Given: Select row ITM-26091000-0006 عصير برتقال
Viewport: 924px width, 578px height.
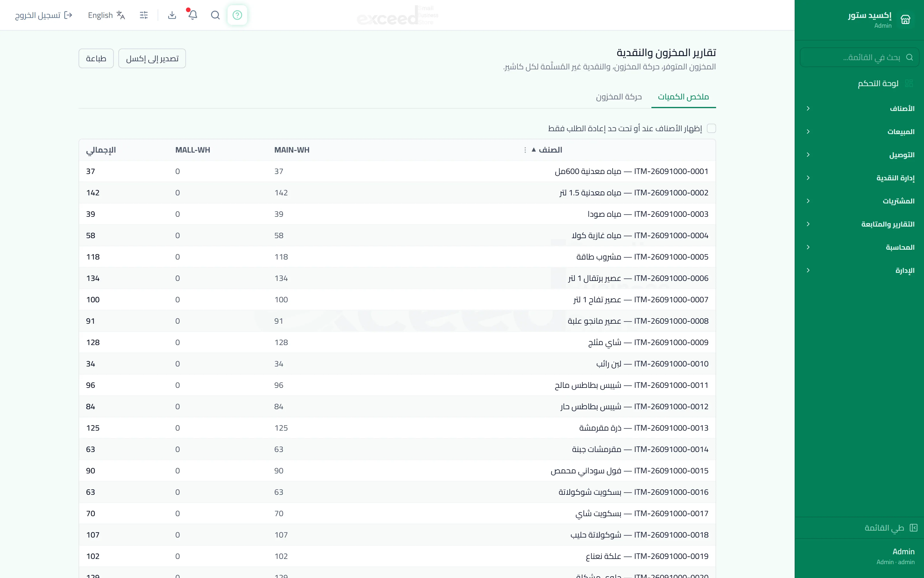Looking at the screenshot, I should [x=397, y=278].
